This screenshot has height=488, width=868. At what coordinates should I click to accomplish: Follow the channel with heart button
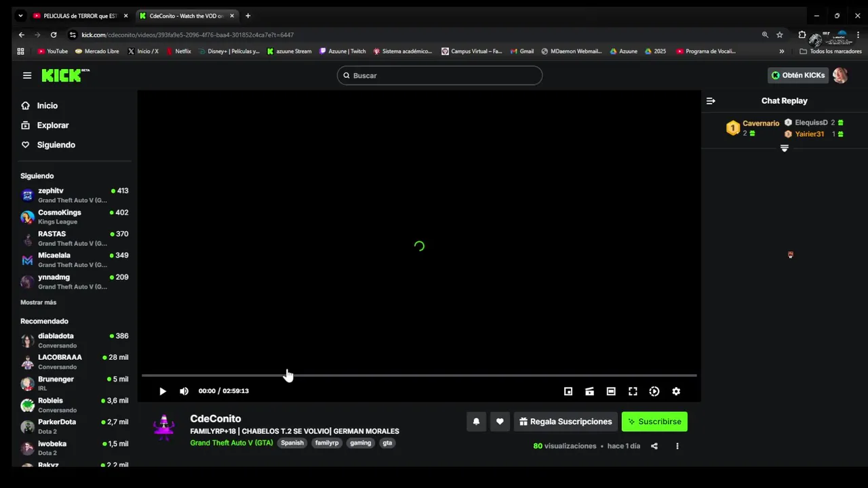click(x=500, y=422)
